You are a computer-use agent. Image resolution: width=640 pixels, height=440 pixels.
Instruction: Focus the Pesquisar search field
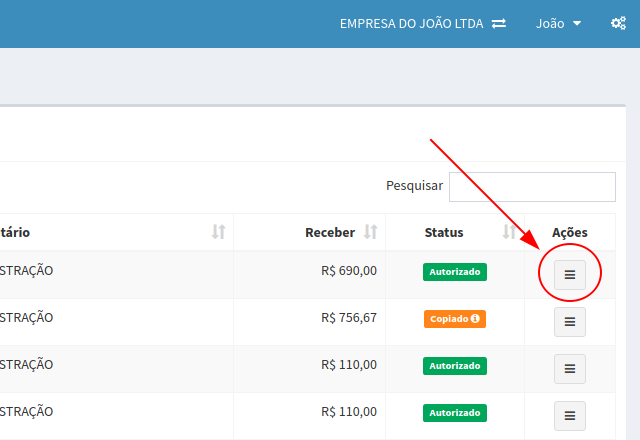tap(532, 187)
